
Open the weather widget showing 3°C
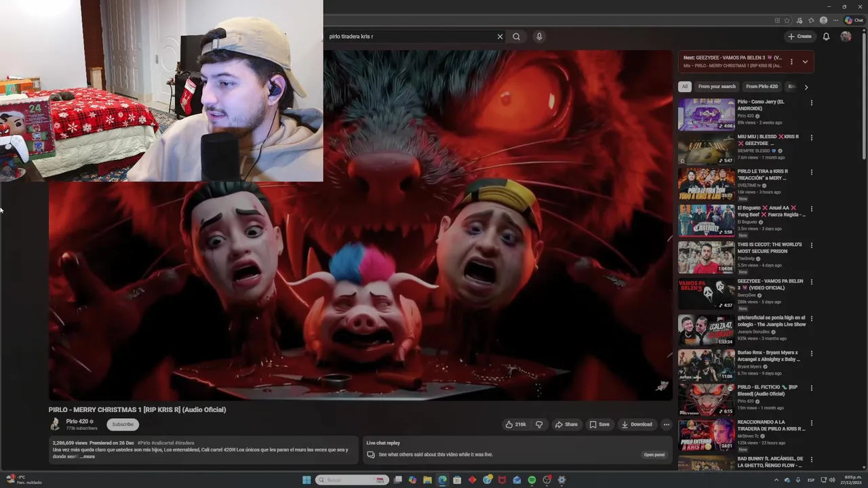point(24,480)
